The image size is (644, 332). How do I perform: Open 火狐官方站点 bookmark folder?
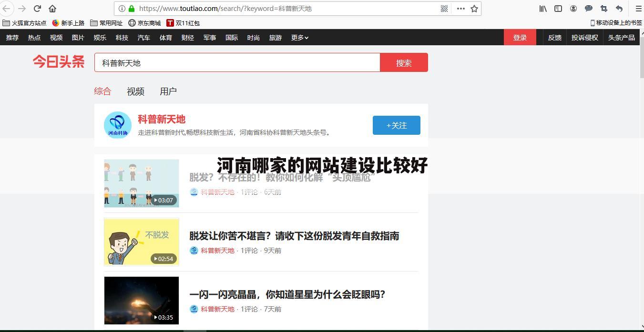tap(24, 23)
